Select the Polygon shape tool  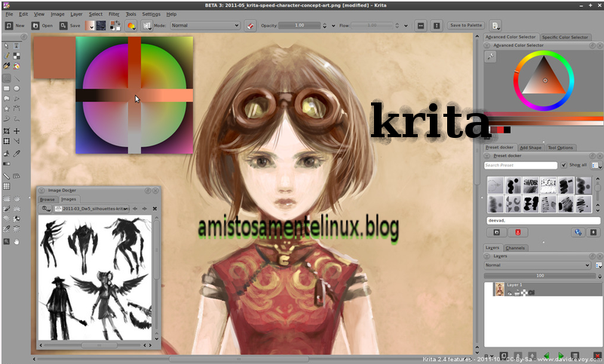pyautogui.click(x=7, y=99)
